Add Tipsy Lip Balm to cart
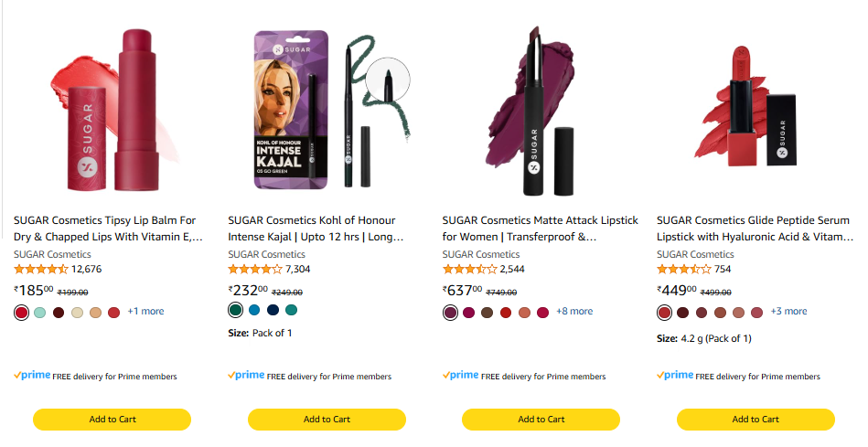Screen dimensions: 868x447 (113, 420)
